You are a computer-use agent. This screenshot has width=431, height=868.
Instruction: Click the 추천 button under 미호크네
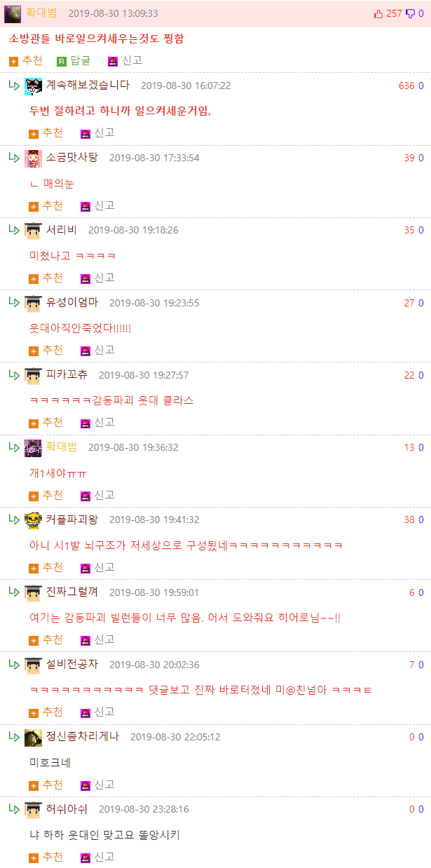point(46,785)
